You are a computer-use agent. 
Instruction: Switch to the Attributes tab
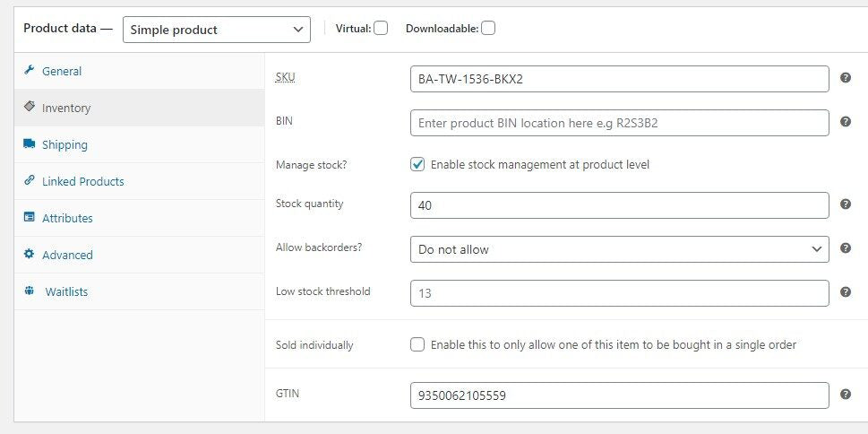[67, 218]
